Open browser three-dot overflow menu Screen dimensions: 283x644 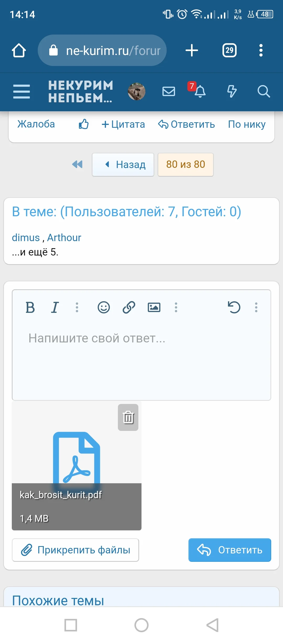261,50
